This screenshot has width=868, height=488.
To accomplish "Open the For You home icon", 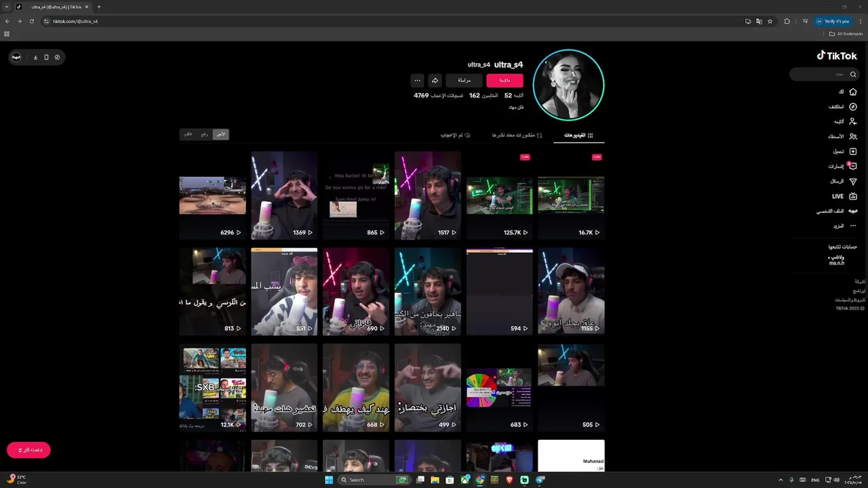I will [853, 91].
